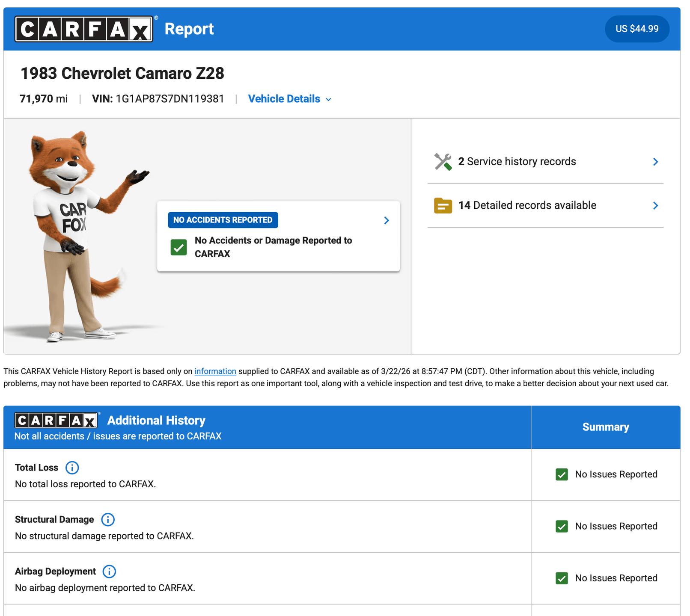Click the CARFAX logo in Additional History
The width and height of the screenshot is (690, 616).
[56, 421]
